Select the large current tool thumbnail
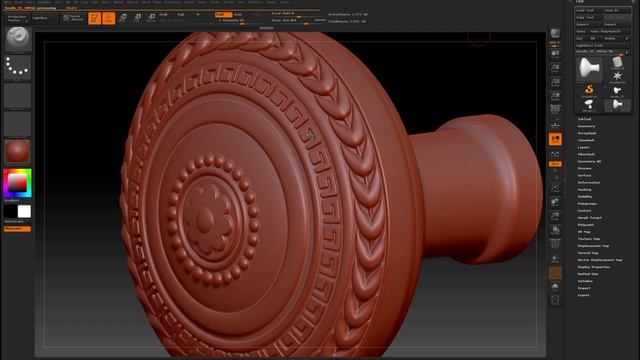This screenshot has width=640, height=360. click(589, 69)
